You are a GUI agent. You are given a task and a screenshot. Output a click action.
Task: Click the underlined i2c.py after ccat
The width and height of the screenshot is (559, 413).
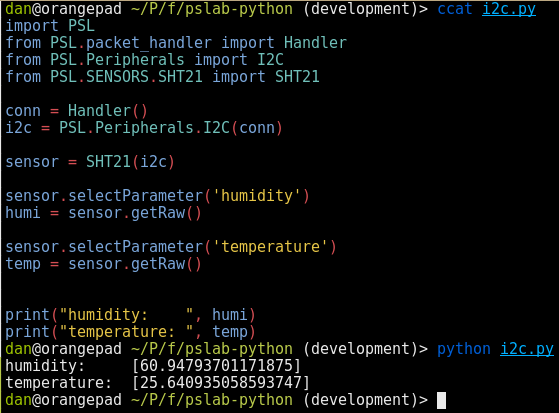coord(509,9)
